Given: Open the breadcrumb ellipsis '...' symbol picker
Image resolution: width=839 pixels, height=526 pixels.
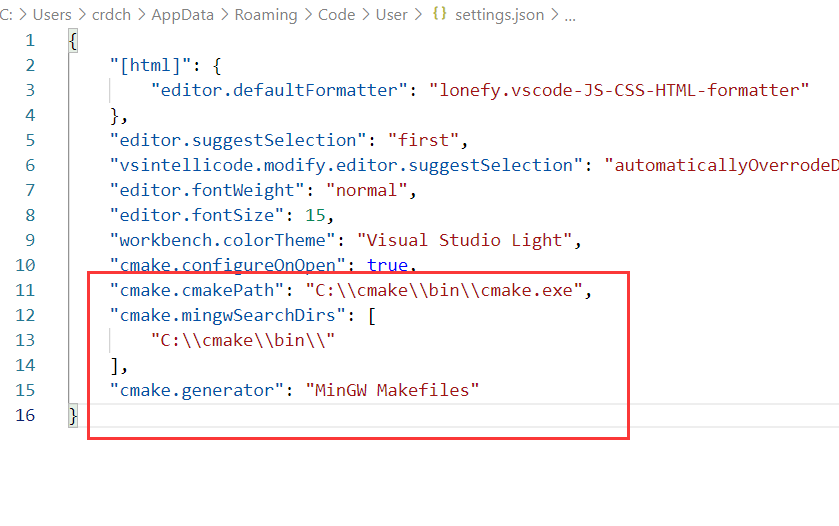Looking at the screenshot, I should (570, 17).
